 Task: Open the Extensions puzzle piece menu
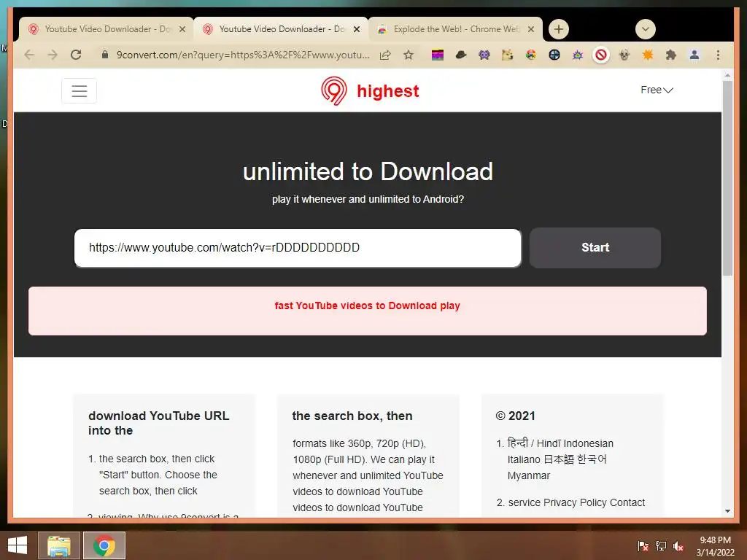coord(671,55)
